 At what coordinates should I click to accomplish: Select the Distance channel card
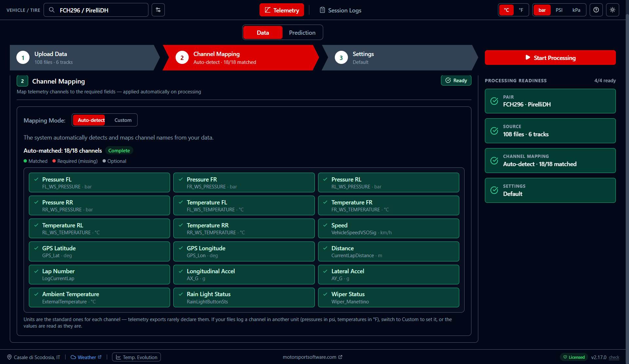389,251
